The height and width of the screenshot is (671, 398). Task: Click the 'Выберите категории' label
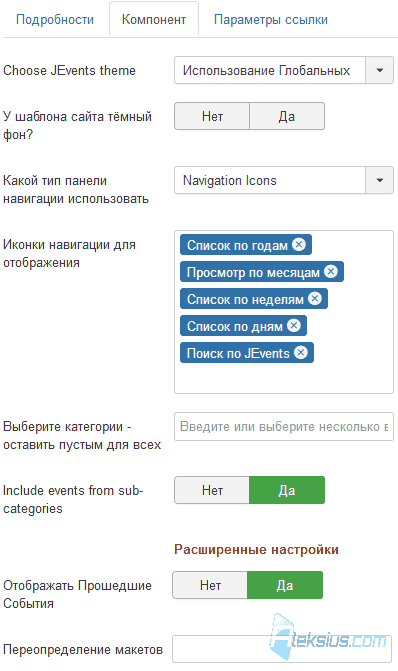point(82,436)
